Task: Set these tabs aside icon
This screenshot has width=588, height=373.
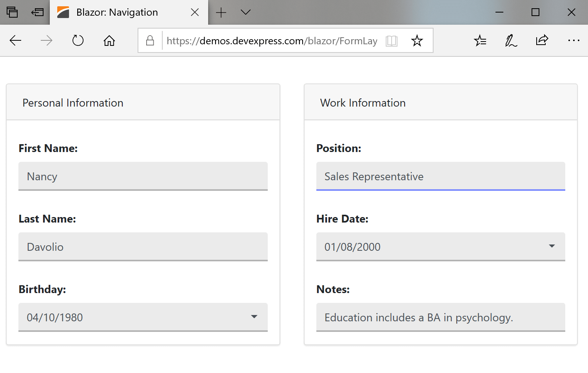Action: [37, 12]
